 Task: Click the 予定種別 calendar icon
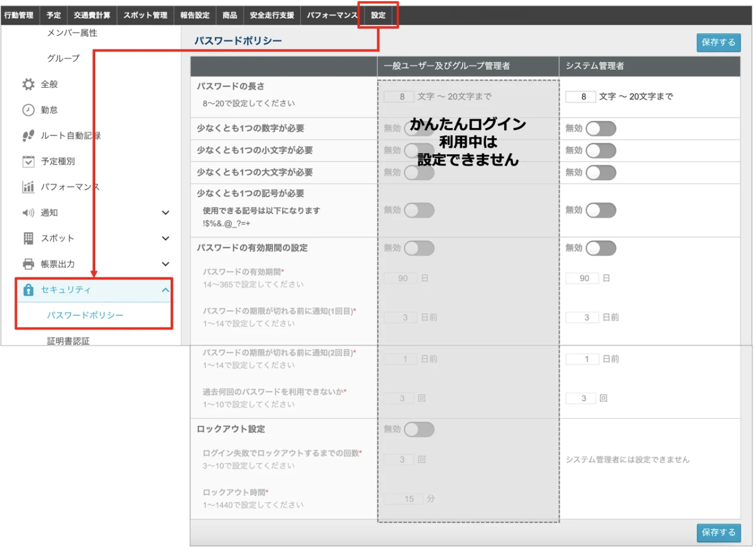28,161
